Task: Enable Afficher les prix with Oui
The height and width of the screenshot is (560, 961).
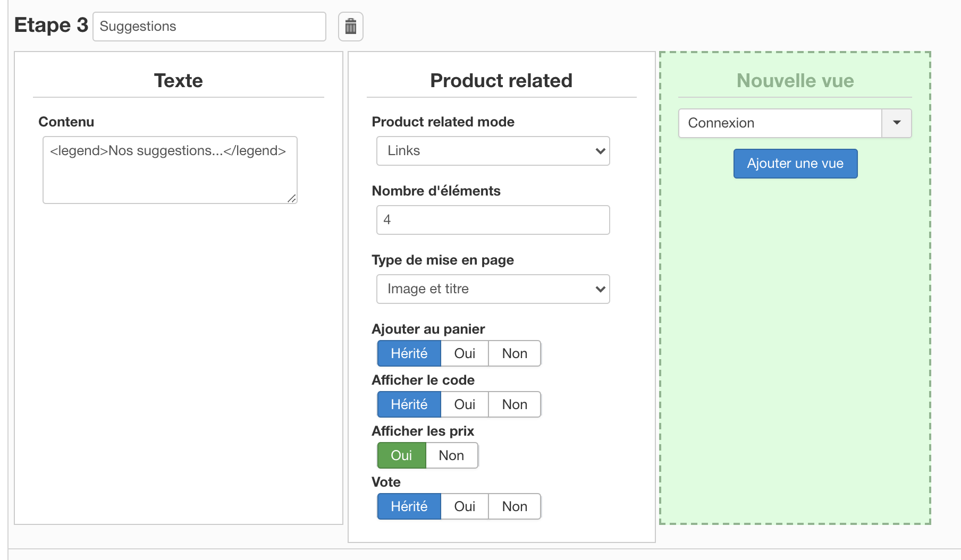Action: 401,456
